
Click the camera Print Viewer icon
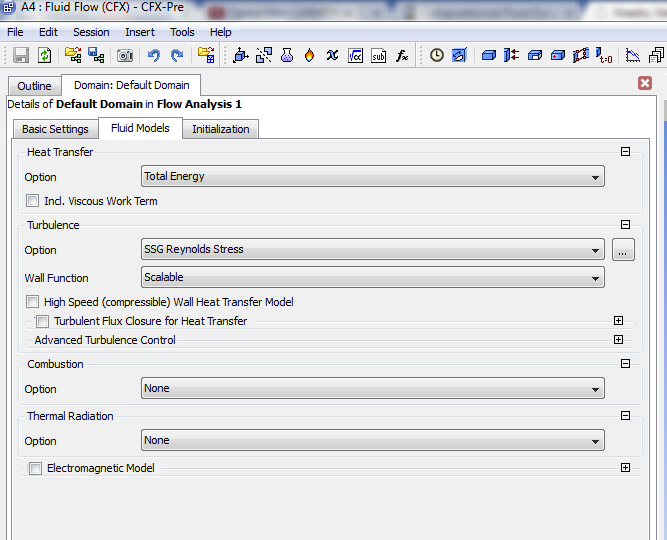(x=125, y=55)
